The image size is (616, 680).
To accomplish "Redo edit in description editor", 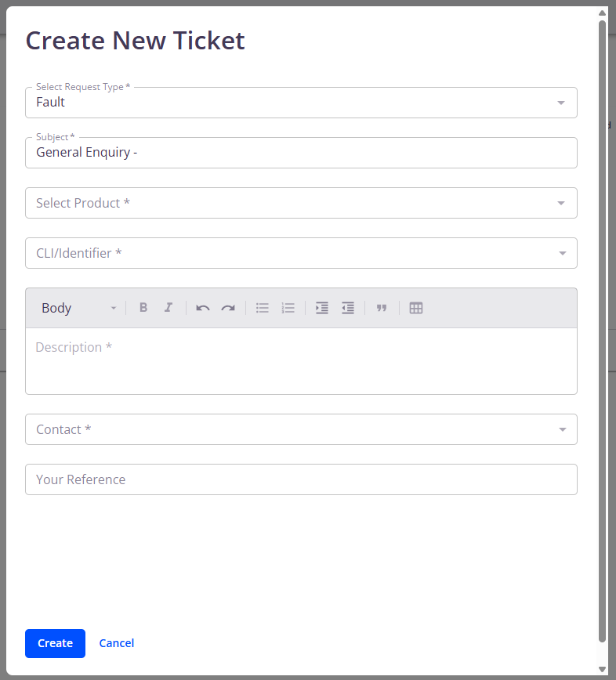I will [228, 308].
